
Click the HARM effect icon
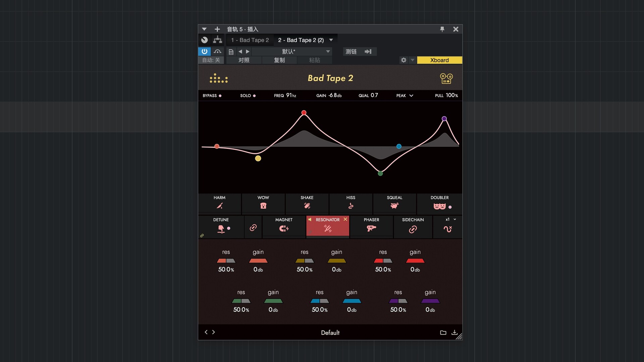coord(220,205)
